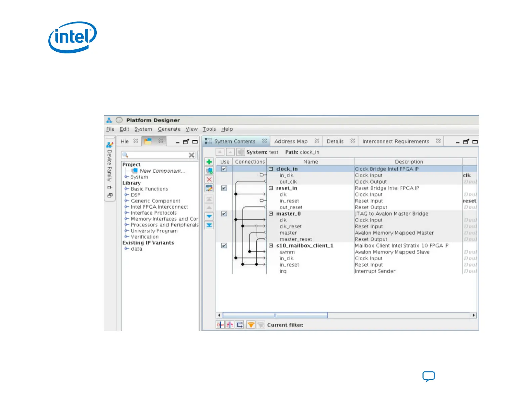Image resolution: width=532 pixels, height=411 pixels.
Task: Click the New Component icon in Project
Action: coord(135,171)
